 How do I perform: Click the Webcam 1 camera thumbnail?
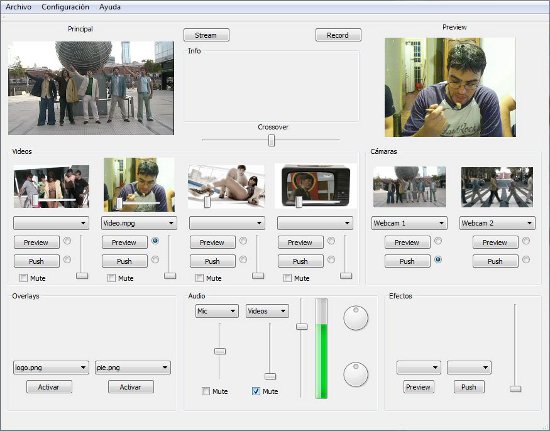(x=409, y=187)
